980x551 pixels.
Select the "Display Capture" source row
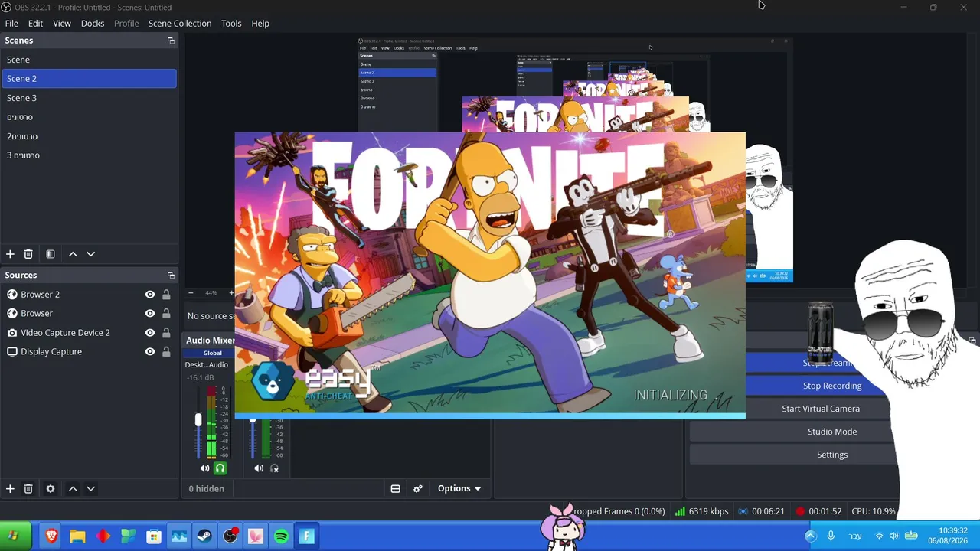pos(89,352)
